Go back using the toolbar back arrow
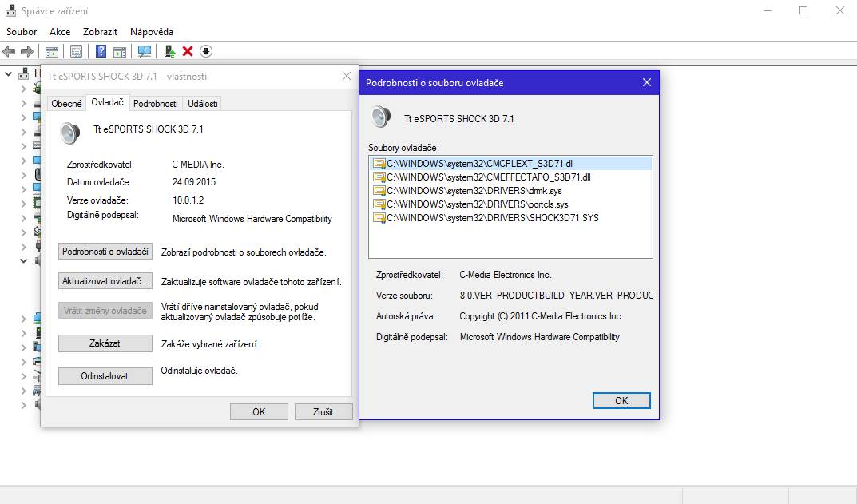This screenshot has height=504, width=857. tap(9, 51)
